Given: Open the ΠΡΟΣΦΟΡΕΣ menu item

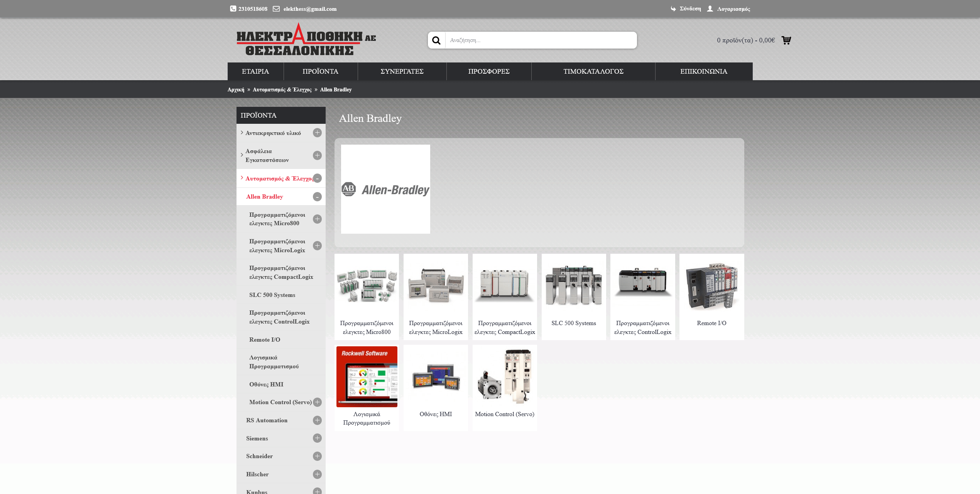Looking at the screenshot, I should click(489, 71).
